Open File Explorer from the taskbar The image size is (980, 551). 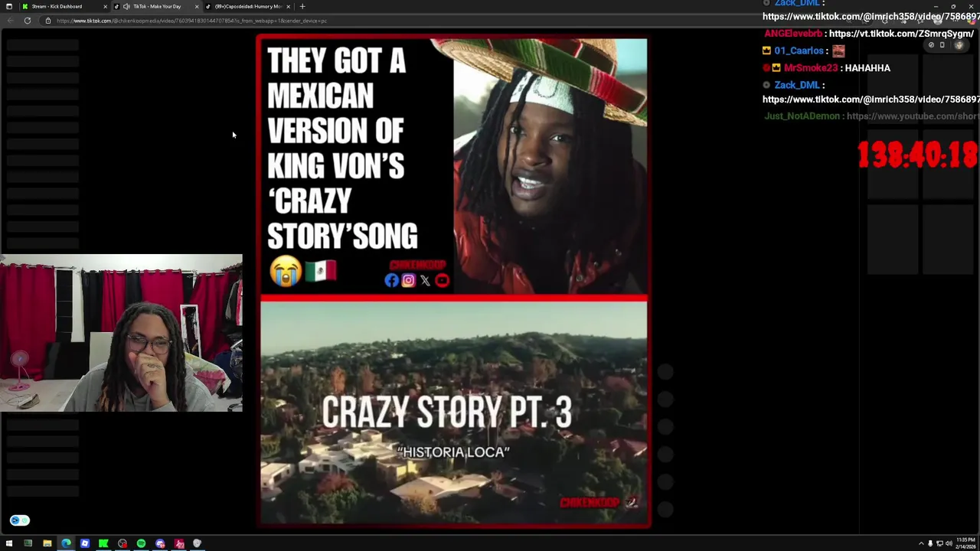pyautogui.click(x=47, y=543)
